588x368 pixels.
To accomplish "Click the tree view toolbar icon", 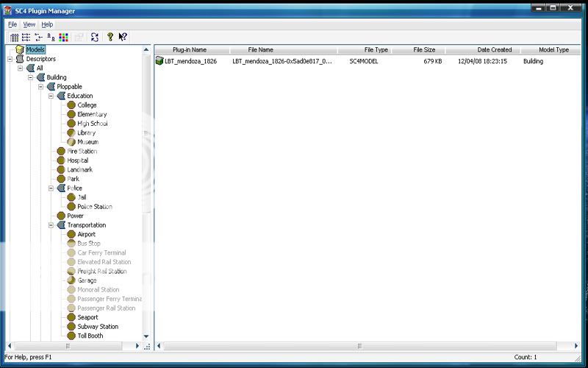I will pos(38,37).
